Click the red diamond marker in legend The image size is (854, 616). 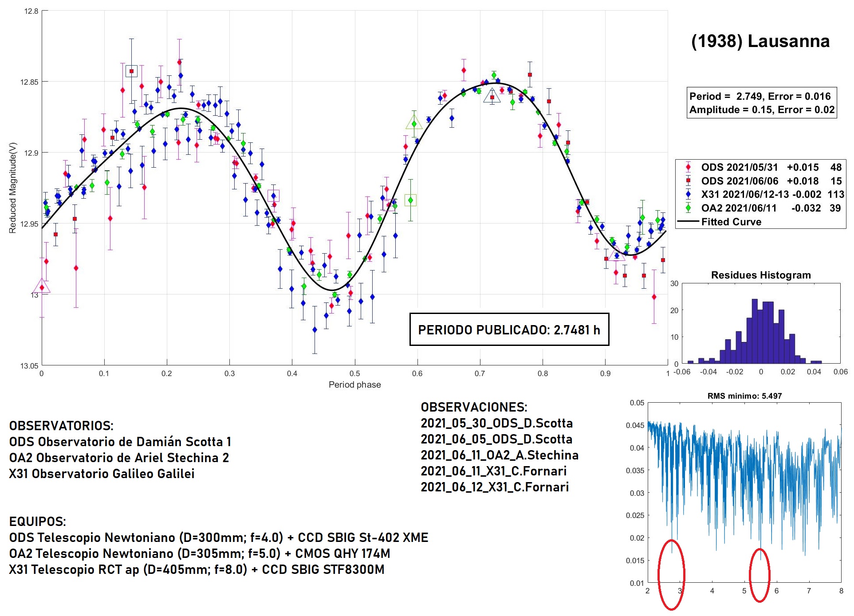coord(688,167)
